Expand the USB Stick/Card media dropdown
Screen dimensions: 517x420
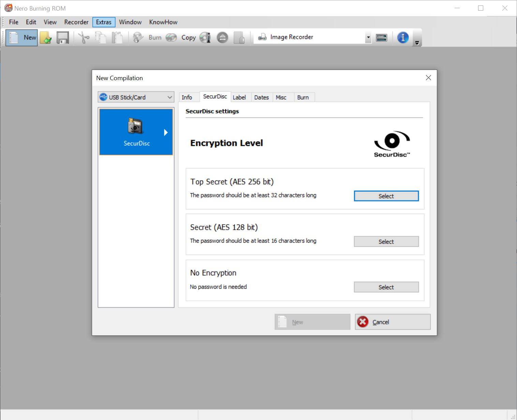click(136, 97)
